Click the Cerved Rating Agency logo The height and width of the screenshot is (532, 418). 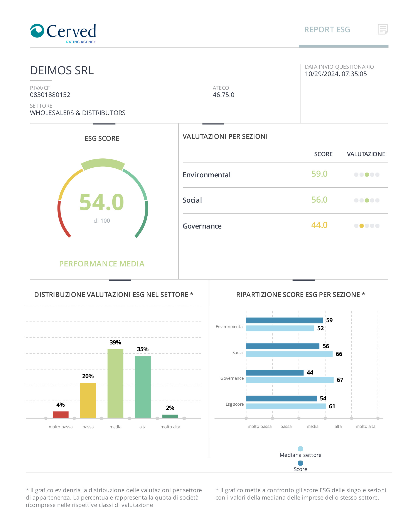point(63,34)
